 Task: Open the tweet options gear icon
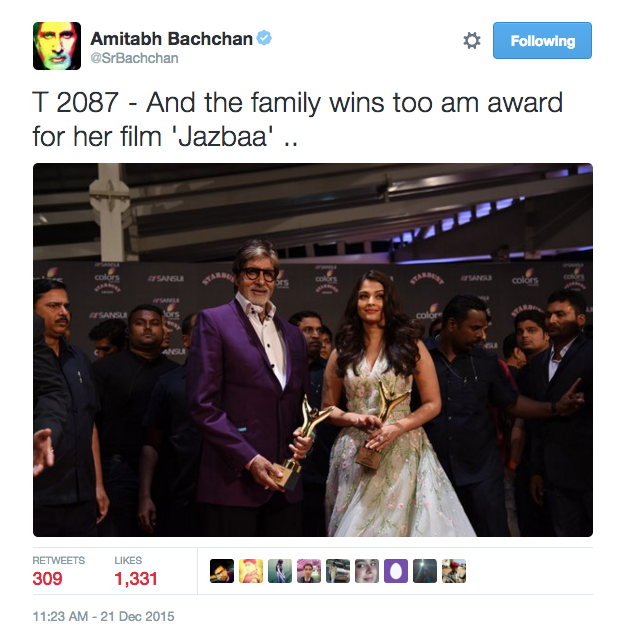tap(472, 40)
